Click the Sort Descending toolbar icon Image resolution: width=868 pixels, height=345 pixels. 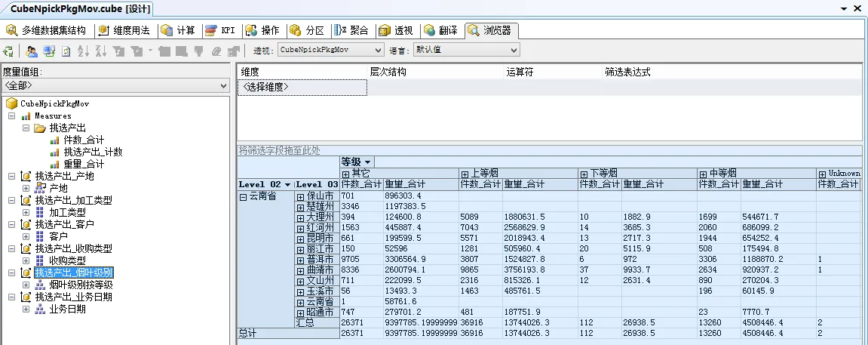tap(100, 51)
